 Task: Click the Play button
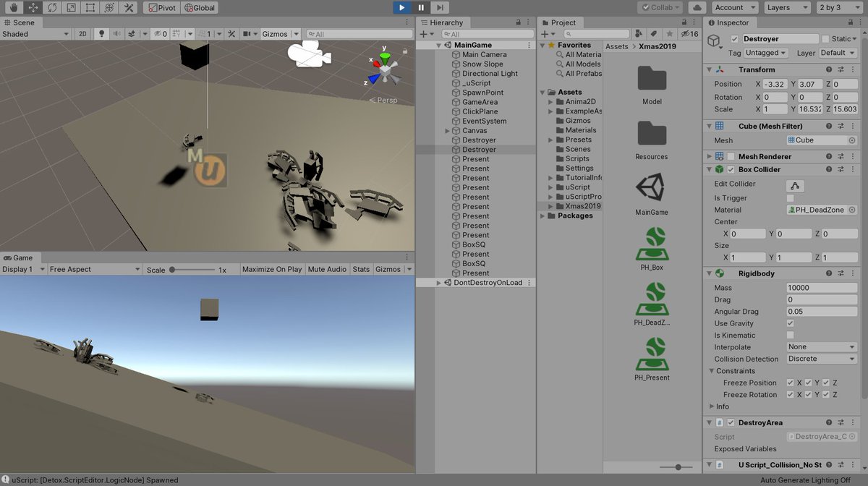click(402, 7)
